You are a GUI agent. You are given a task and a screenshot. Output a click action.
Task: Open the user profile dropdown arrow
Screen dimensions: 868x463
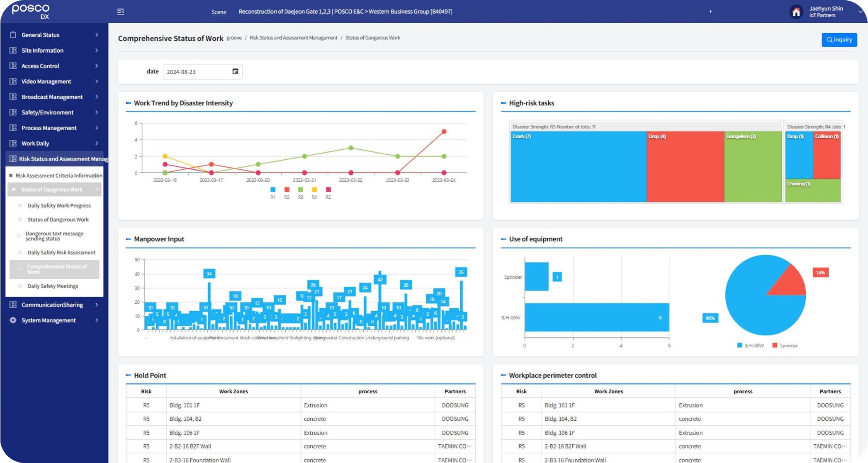(860, 12)
